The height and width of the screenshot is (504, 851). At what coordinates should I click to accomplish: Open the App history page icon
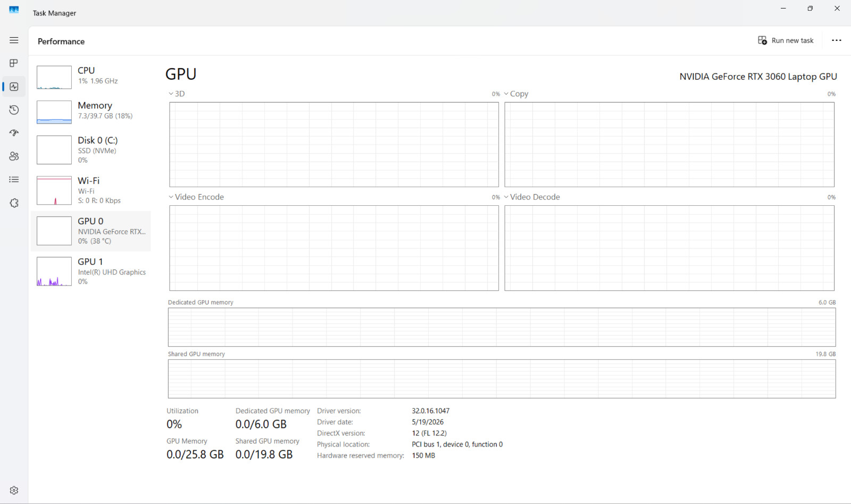pyautogui.click(x=14, y=110)
